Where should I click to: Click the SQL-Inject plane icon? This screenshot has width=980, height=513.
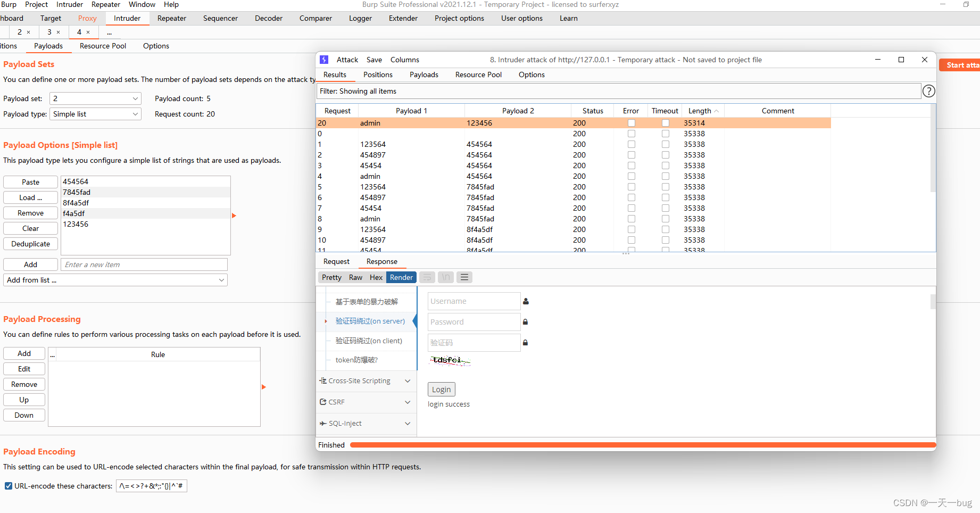(x=323, y=423)
